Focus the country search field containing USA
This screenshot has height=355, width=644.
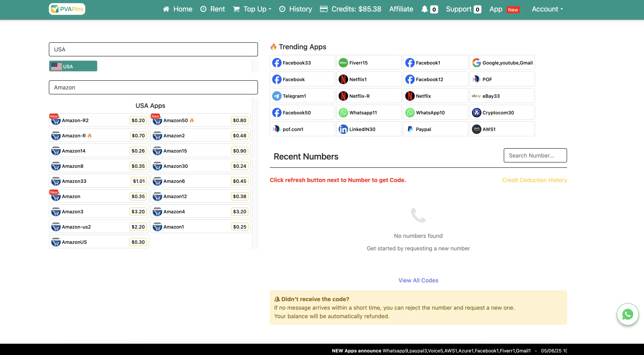pyautogui.click(x=153, y=49)
